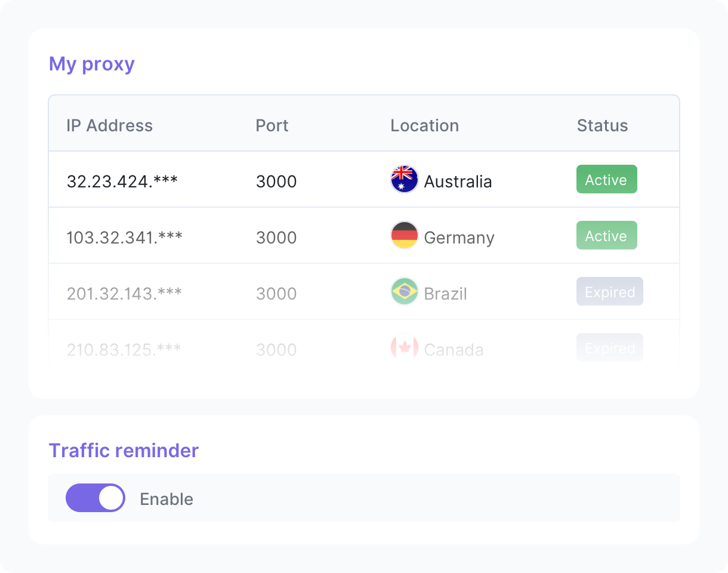Select the 32.23.424.*** IP address
Image resolution: width=728 pixels, height=573 pixels.
122,181
